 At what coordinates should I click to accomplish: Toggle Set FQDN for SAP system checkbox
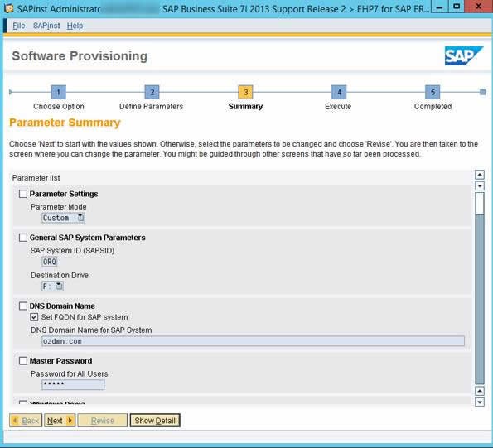point(34,317)
